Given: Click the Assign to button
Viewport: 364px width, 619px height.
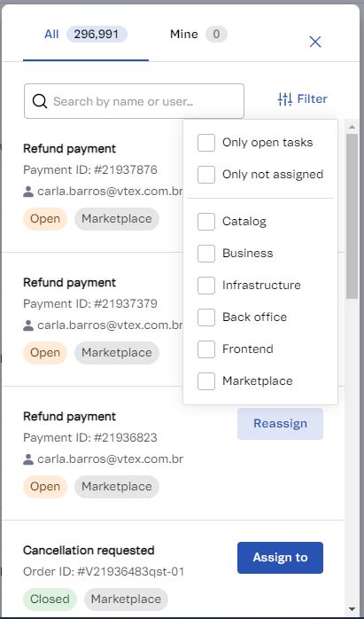Looking at the screenshot, I should tap(280, 558).
